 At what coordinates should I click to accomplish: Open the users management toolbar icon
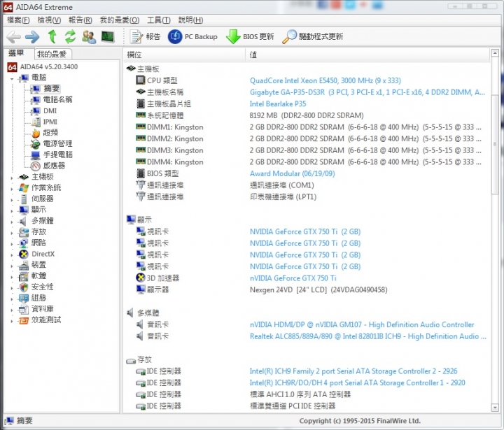pyautogui.click(x=89, y=36)
